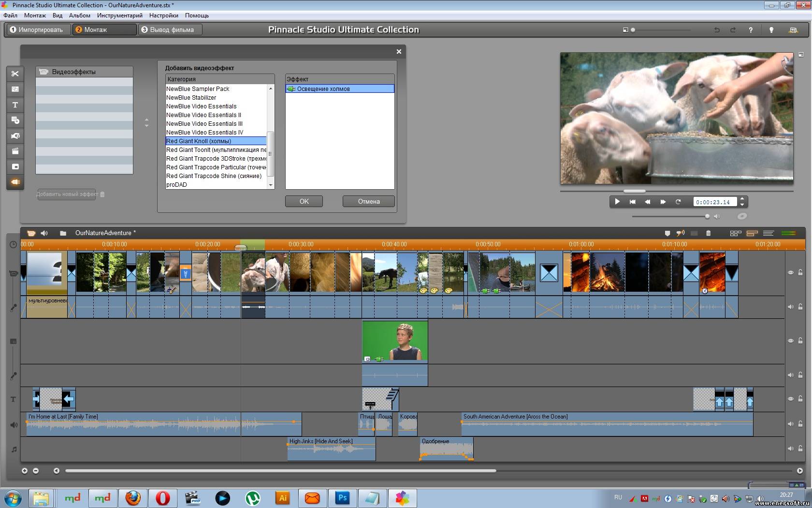Open Adobe Illustrator from the taskbar
This screenshot has width=812, height=508.
(x=283, y=498)
